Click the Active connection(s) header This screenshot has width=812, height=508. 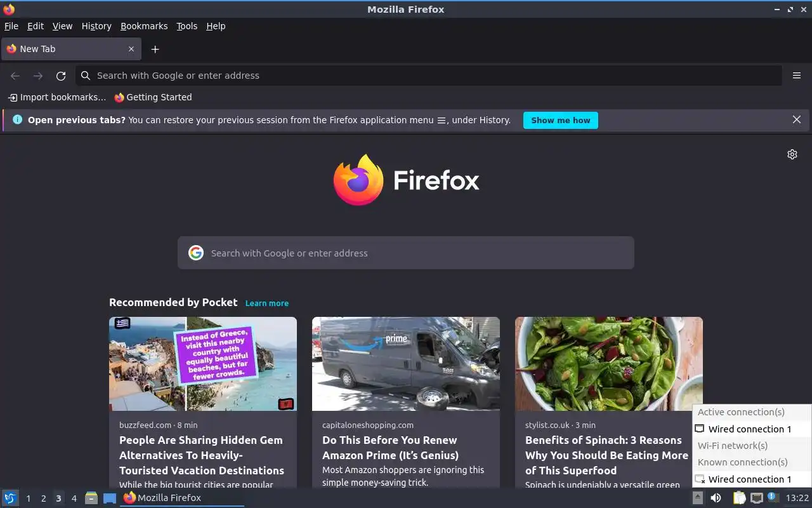click(752, 412)
